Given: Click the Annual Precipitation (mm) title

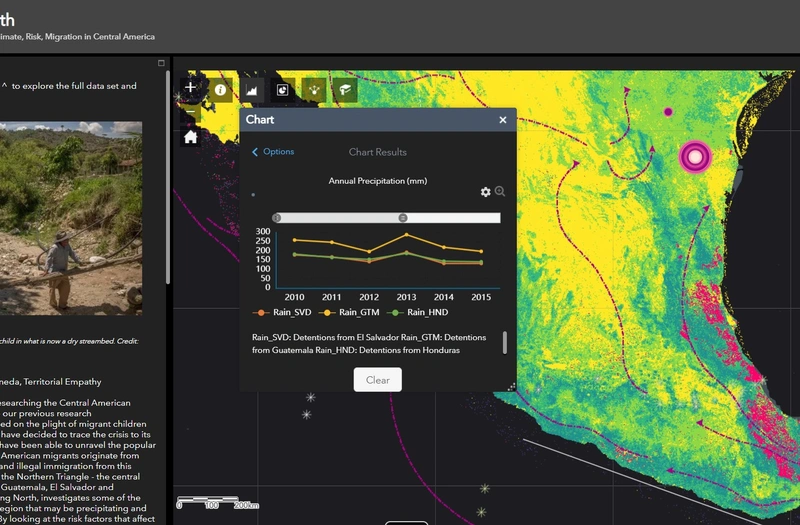Looking at the screenshot, I should click(378, 181).
